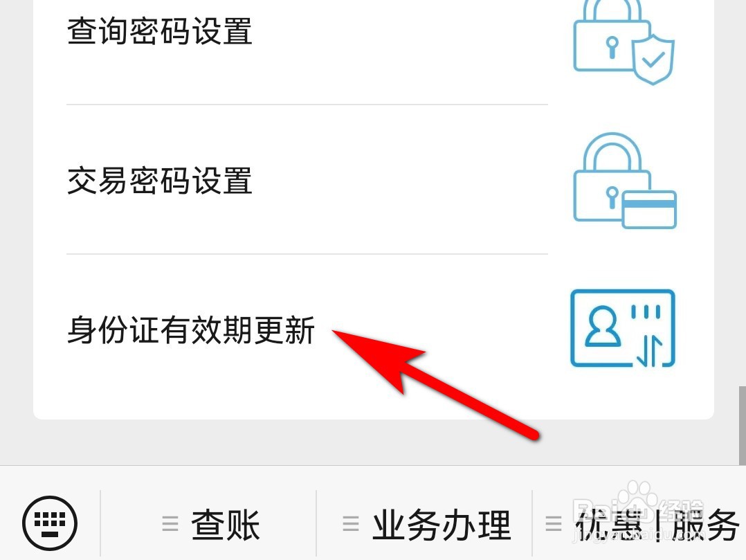Click the page scrollbar at right edge

coord(742,425)
